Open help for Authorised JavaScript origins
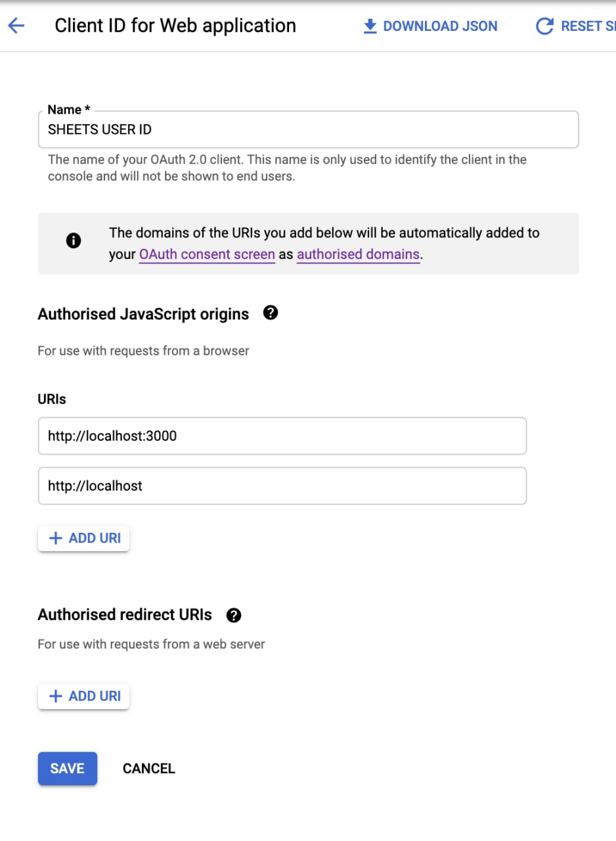The height and width of the screenshot is (841, 616). tap(270, 313)
